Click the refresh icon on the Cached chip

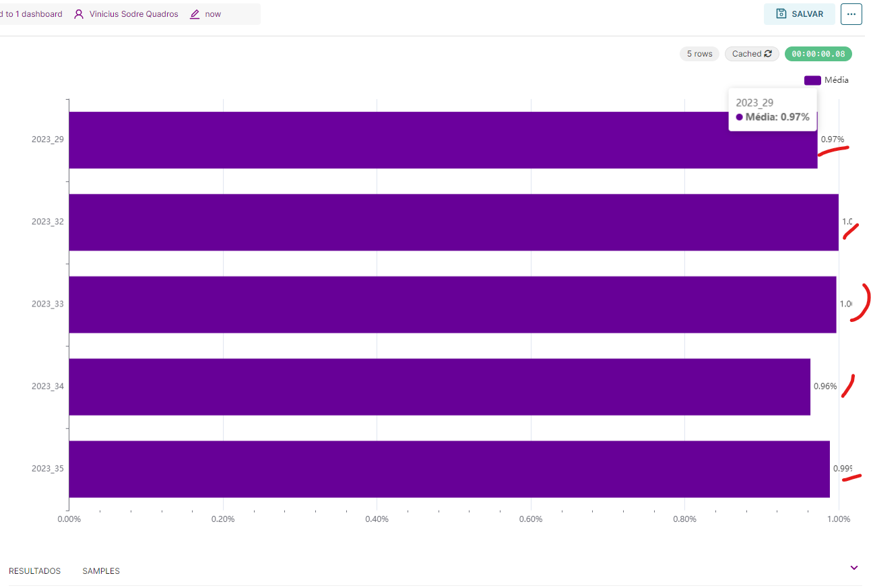(767, 54)
